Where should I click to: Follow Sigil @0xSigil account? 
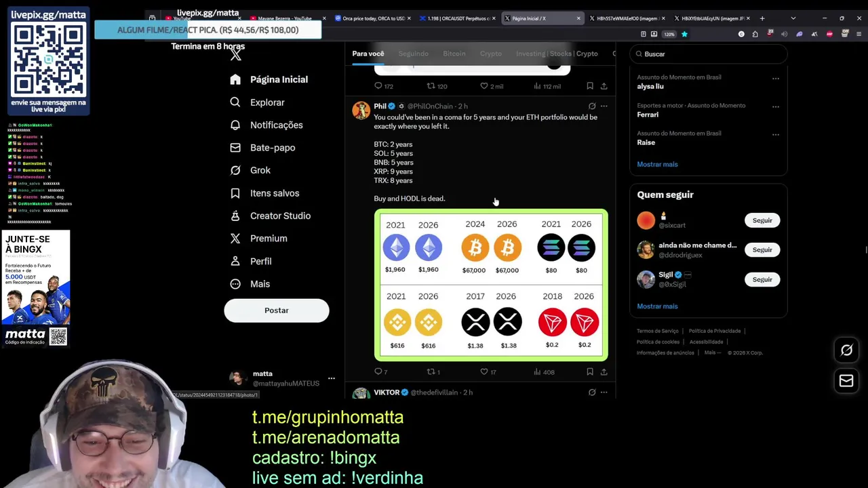tap(762, 279)
